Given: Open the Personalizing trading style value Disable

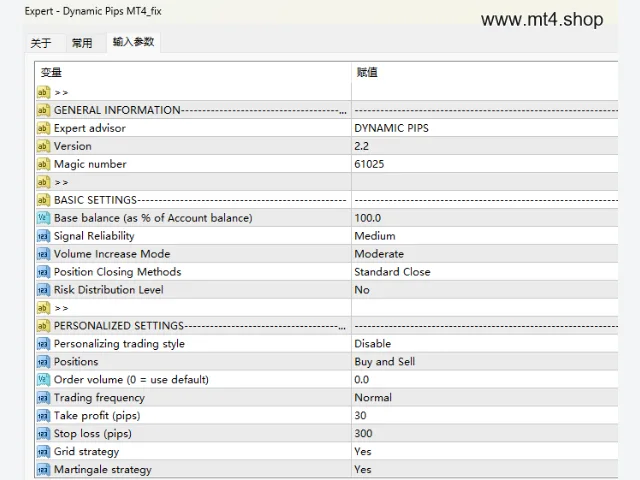Looking at the screenshot, I should coord(373,344).
